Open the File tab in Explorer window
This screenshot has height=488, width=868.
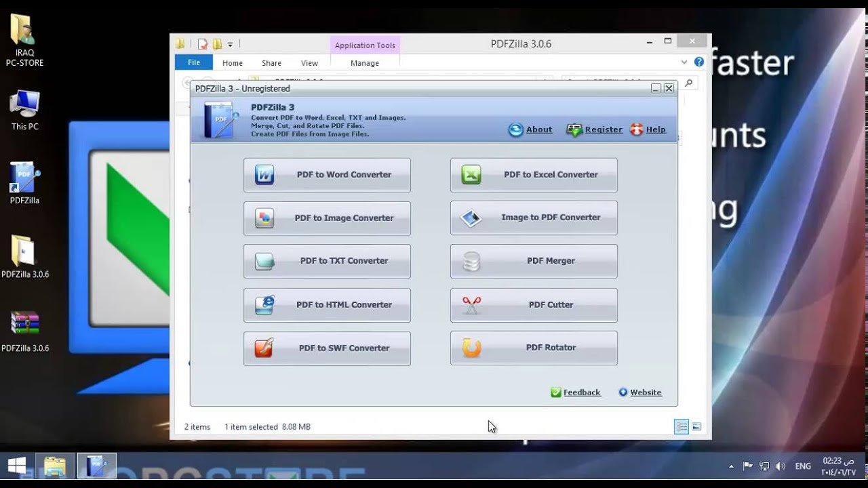point(194,62)
